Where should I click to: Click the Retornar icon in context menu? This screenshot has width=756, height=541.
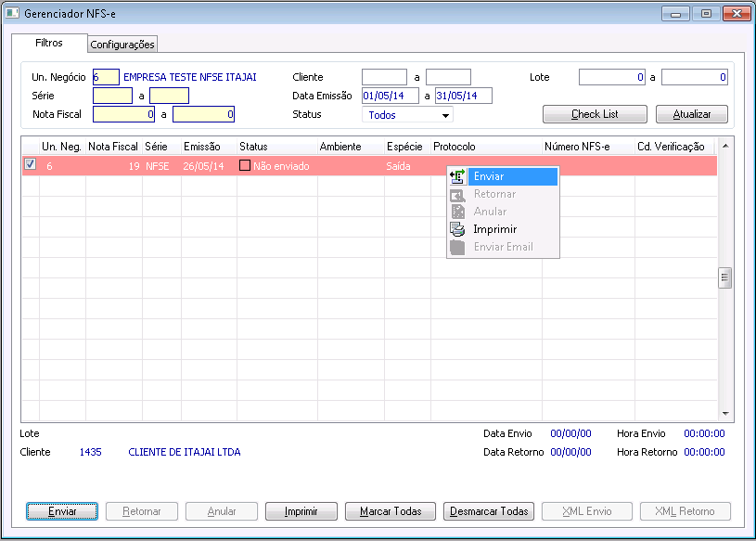(x=457, y=194)
